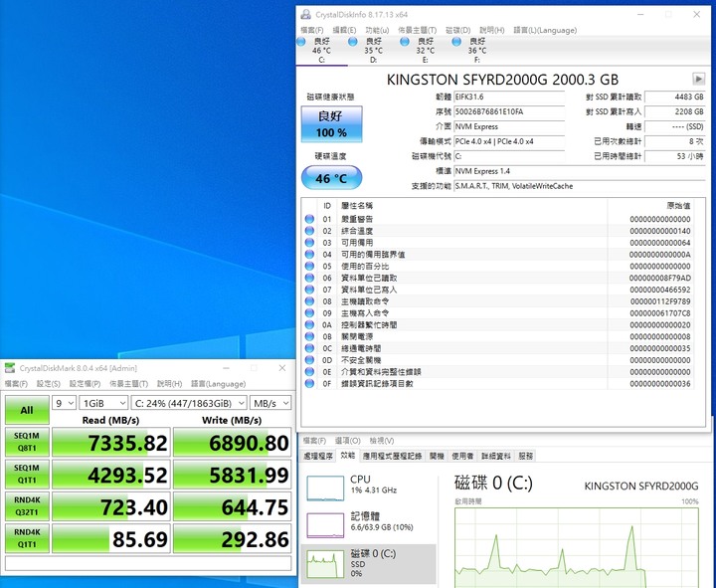Switch to Task Manager 開機 tab
Screen dimensions: 716x588
point(437,456)
